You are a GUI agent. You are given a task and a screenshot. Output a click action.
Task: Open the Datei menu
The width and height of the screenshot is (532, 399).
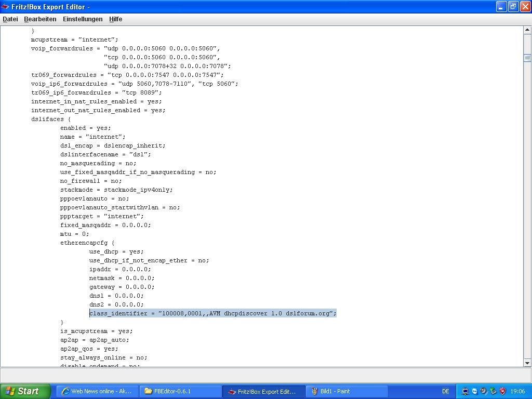pos(10,19)
